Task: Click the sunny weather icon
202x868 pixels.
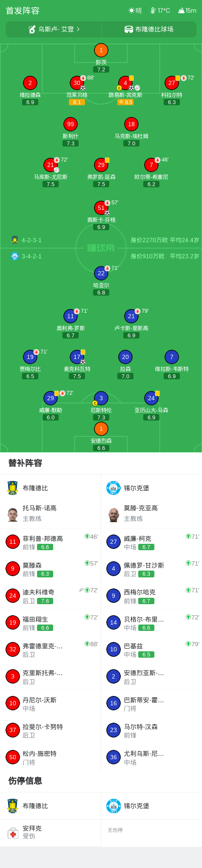Action: coord(132,11)
